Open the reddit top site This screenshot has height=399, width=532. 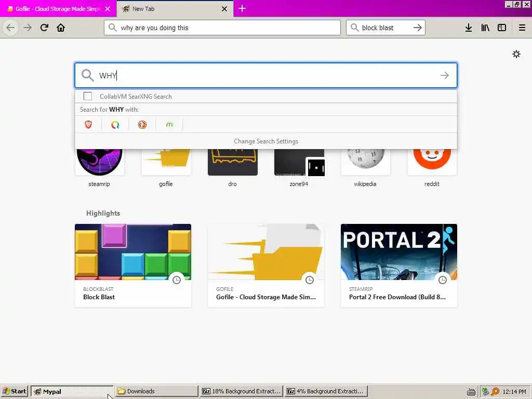pos(432,168)
